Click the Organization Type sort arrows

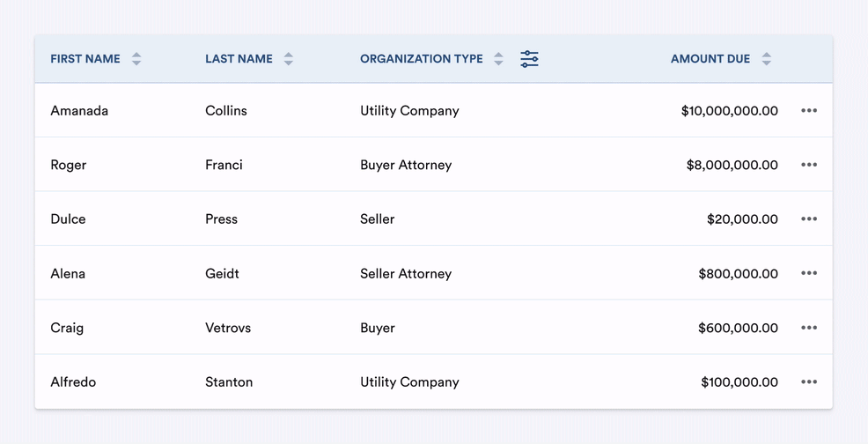[x=498, y=59]
